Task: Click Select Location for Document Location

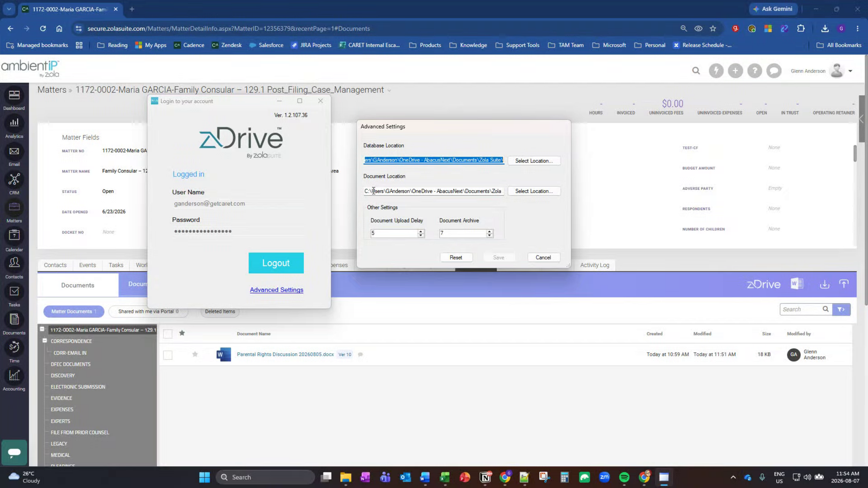Action: 534,191
